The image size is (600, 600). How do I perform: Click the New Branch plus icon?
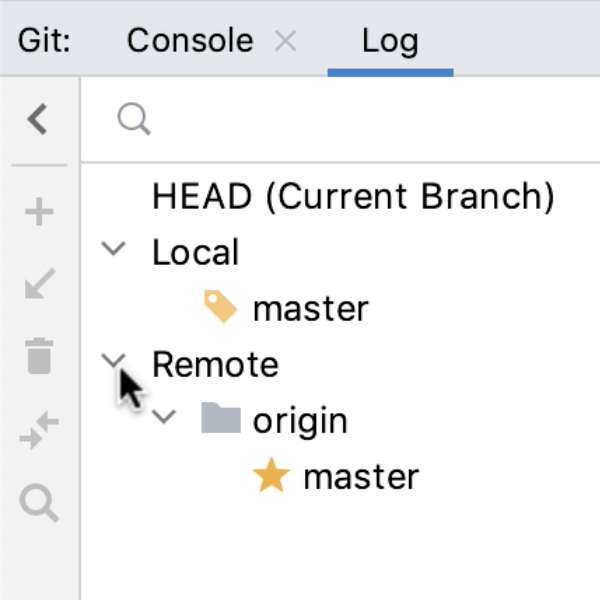pos(38,212)
